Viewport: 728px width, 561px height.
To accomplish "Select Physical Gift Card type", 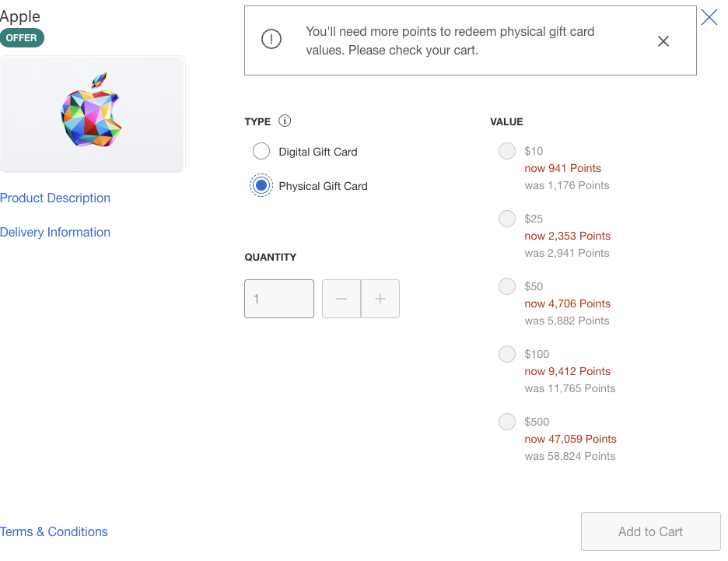I will (x=261, y=185).
